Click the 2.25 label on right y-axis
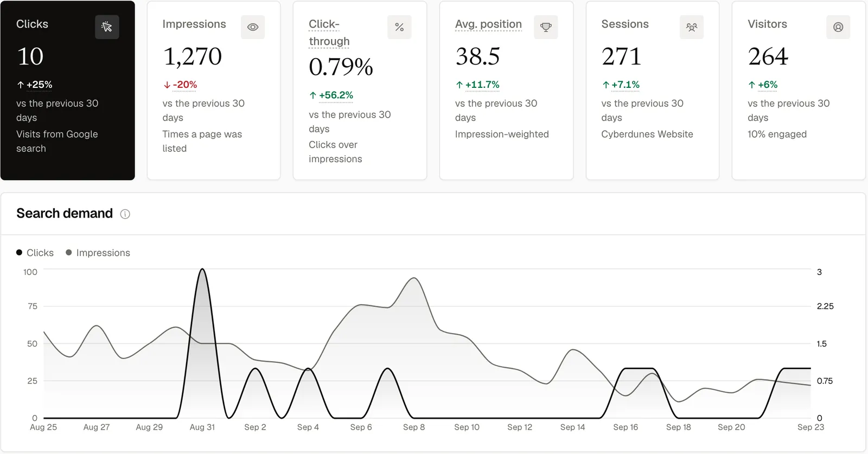Image resolution: width=868 pixels, height=454 pixels. 825,306
